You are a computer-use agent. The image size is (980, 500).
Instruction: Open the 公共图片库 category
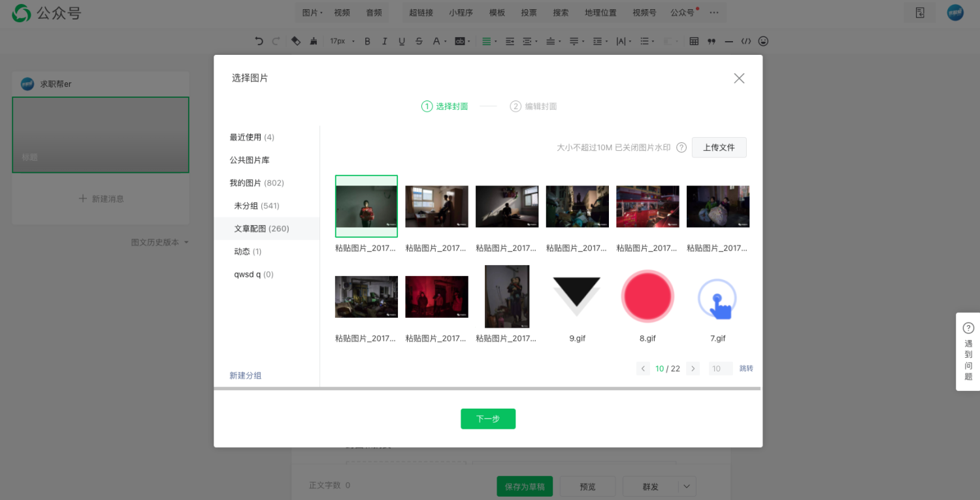pos(250,160)
